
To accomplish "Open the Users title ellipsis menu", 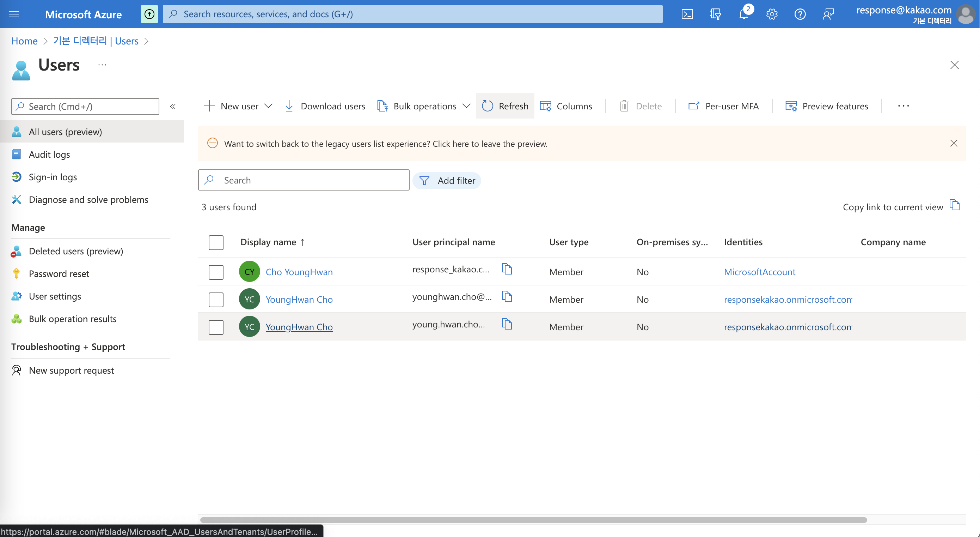I will 102,65.
